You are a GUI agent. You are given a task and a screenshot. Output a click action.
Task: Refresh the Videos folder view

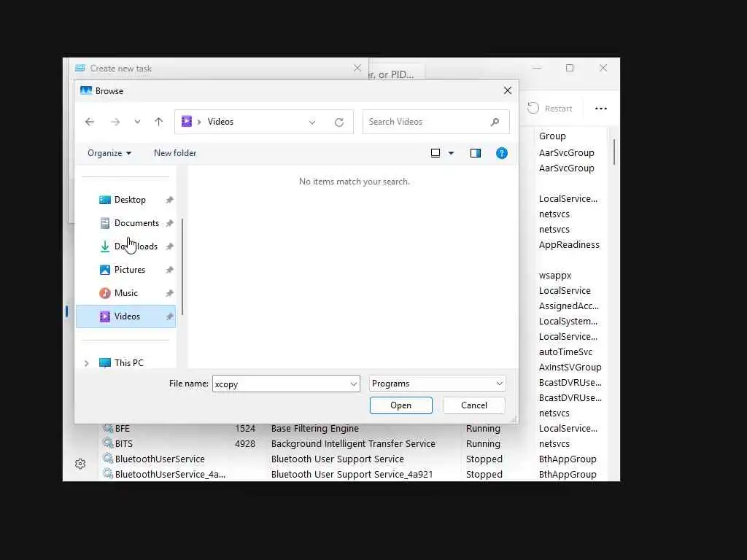click(339, 122)
